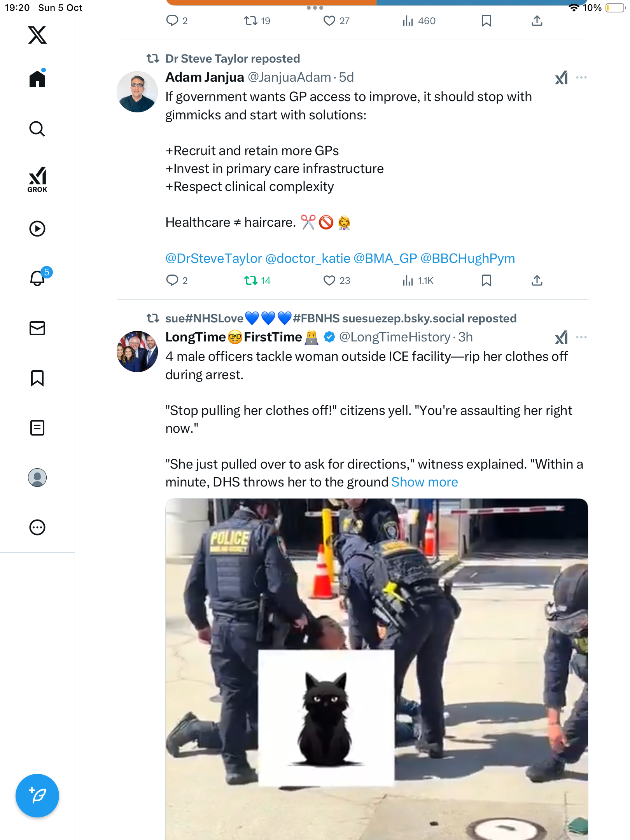Open the notifications bell
This screenshot has width=630, height=840.
[x=38, y=278]
